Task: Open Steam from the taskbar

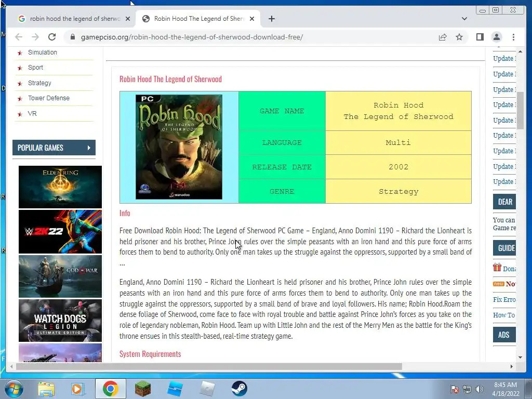Action: tap(239, 389)
